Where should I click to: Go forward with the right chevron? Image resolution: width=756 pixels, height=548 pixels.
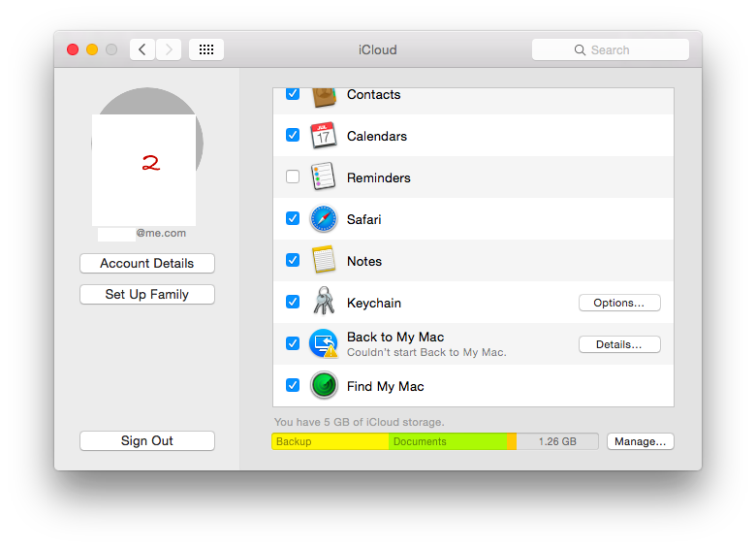169,49
